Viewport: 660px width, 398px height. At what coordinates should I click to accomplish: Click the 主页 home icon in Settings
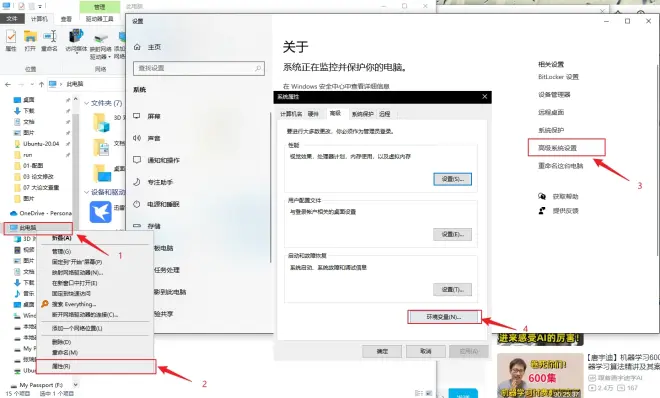click(137, 47)
